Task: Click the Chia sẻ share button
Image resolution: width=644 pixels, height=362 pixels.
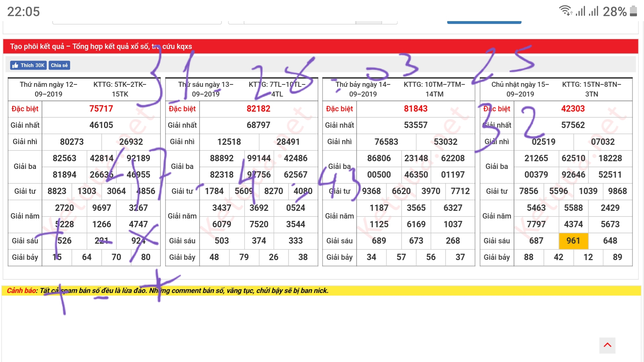Action: [59, 65]
